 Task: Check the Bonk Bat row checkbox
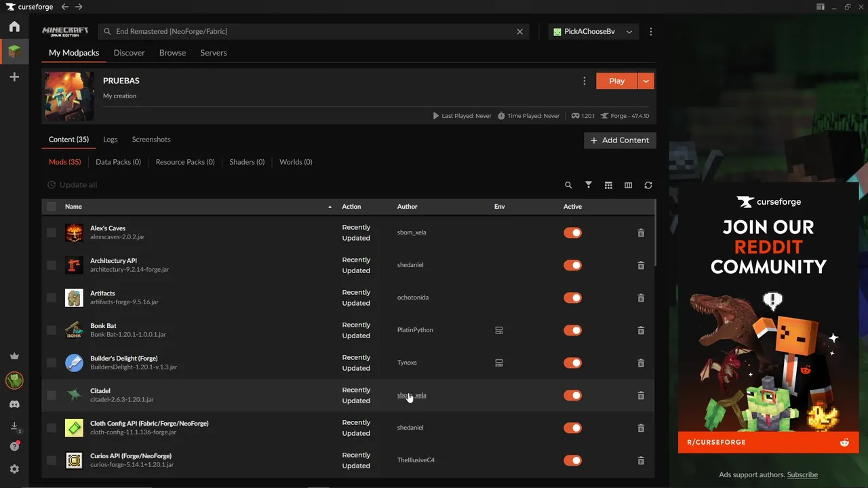[x=52, y=330]
